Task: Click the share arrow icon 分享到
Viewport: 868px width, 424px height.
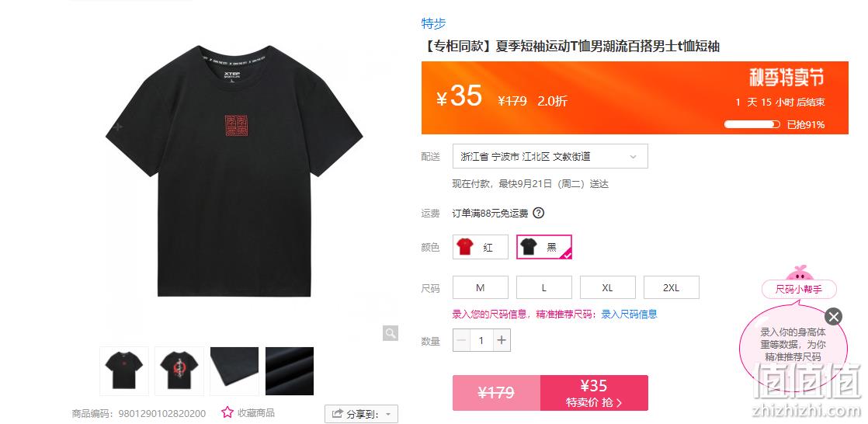Action: click(337, 413)
